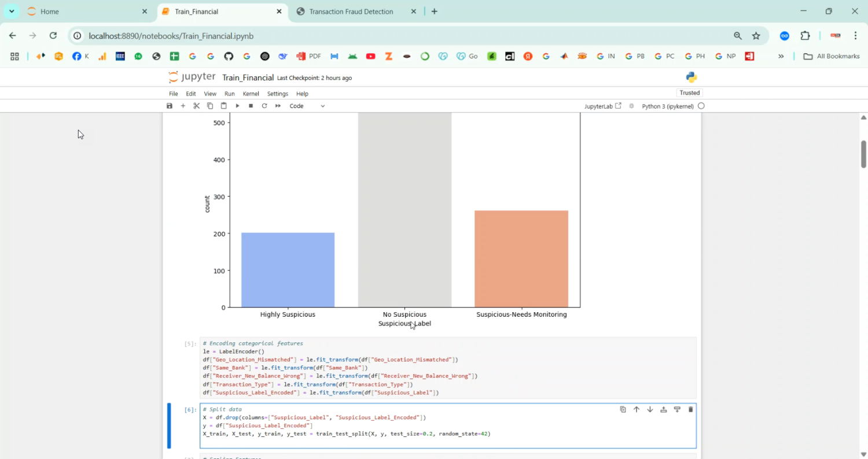Screen dimensions: 868x459
Task: Open the notebook in JupyterLab
Action: (602, 106)
